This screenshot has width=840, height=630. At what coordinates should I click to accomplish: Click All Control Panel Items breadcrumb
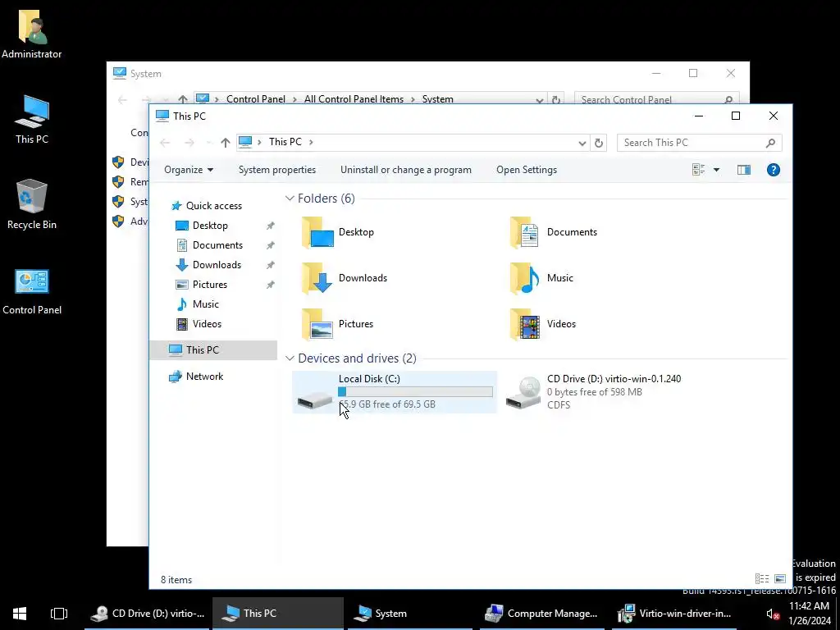tap(354, 99)
